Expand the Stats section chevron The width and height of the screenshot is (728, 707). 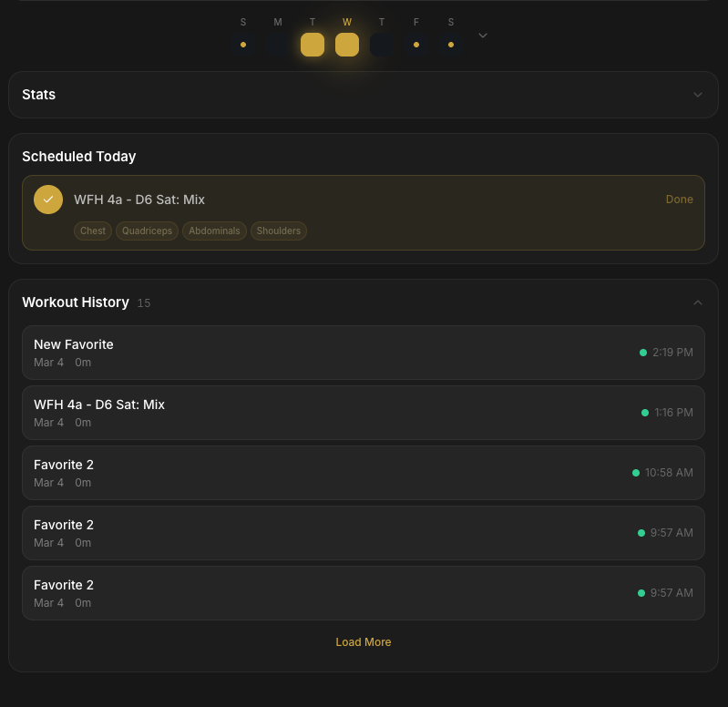point(697,95)
